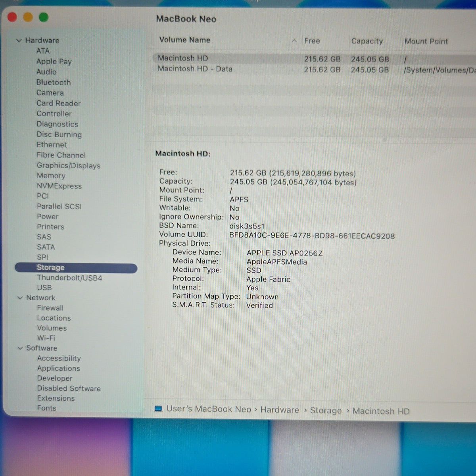Click the laptop icon in the path bar

click(x=158, y=409)
